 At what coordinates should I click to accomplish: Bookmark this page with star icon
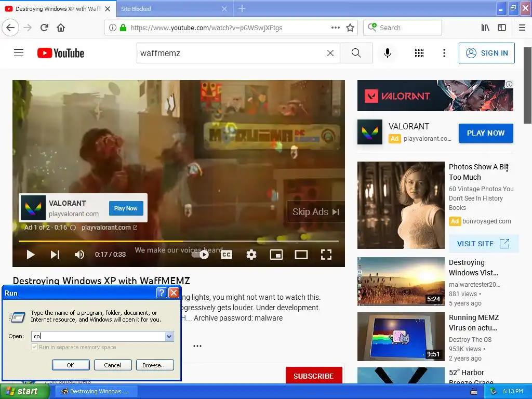click(350, 28)
